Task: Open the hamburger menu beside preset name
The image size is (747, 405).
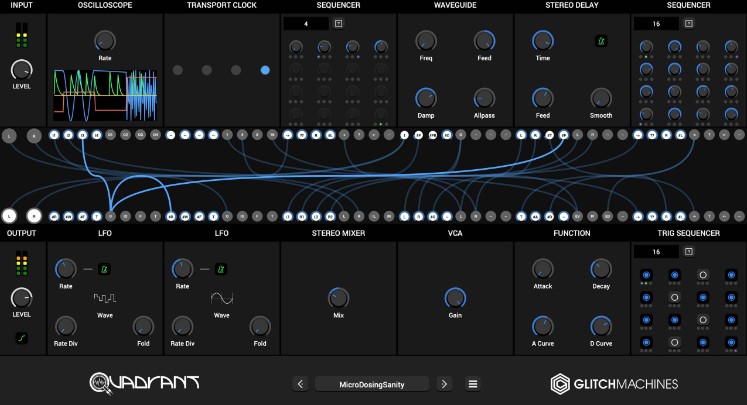Action: 473,384
